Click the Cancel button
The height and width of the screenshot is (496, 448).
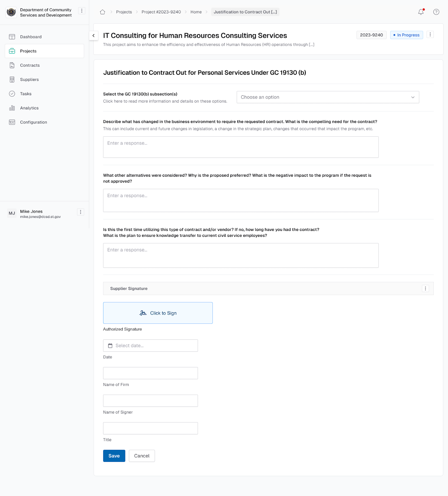click(x=142, y=456)
